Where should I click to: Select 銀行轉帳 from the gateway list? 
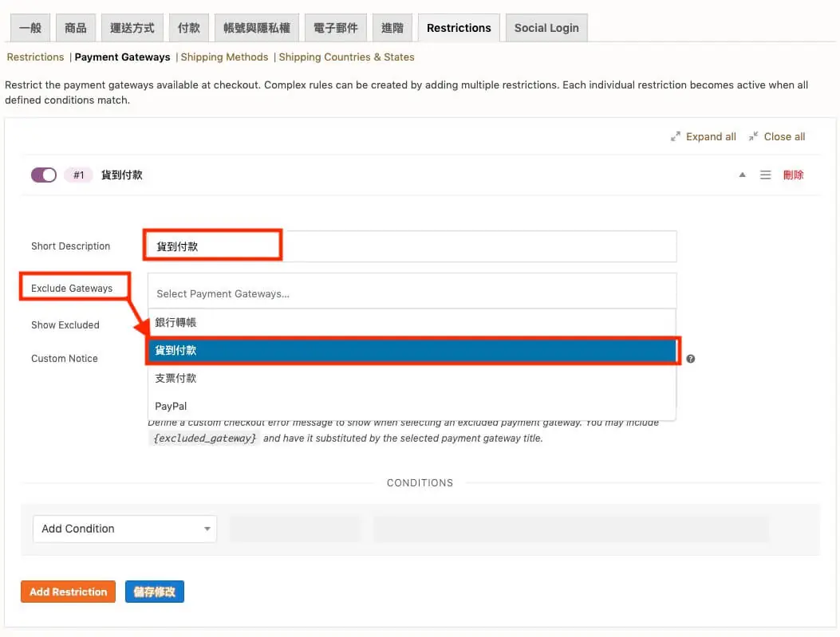[x=412, y=322]
